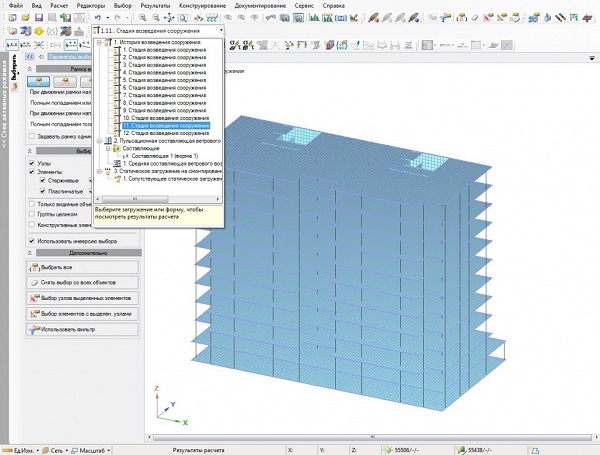
Task: Open the Конструирование menu
Action: click(x=202, y=6)
